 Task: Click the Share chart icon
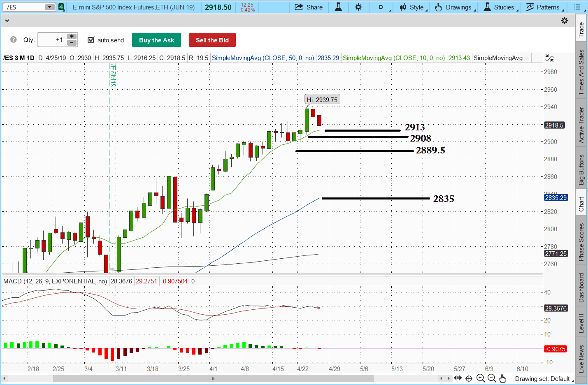coord(299,7)
